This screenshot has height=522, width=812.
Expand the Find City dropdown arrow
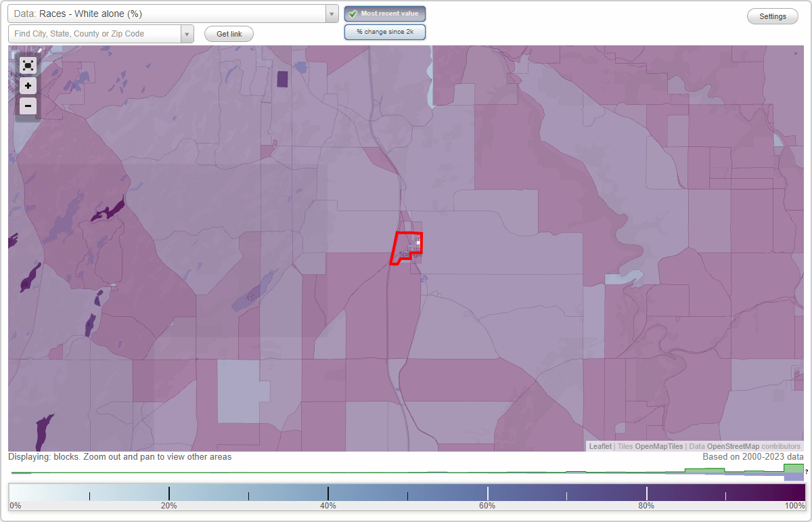[x=187, y=32]
